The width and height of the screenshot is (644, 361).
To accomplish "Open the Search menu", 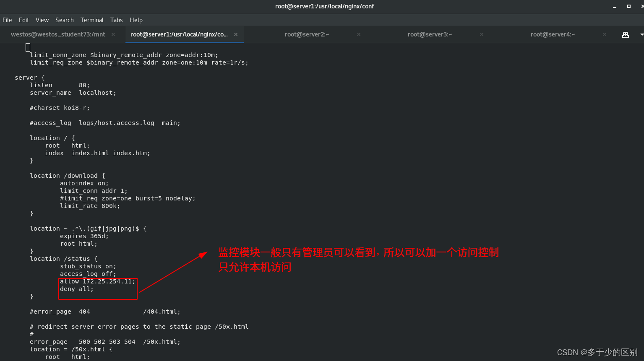I will click(x=64, y=20).
